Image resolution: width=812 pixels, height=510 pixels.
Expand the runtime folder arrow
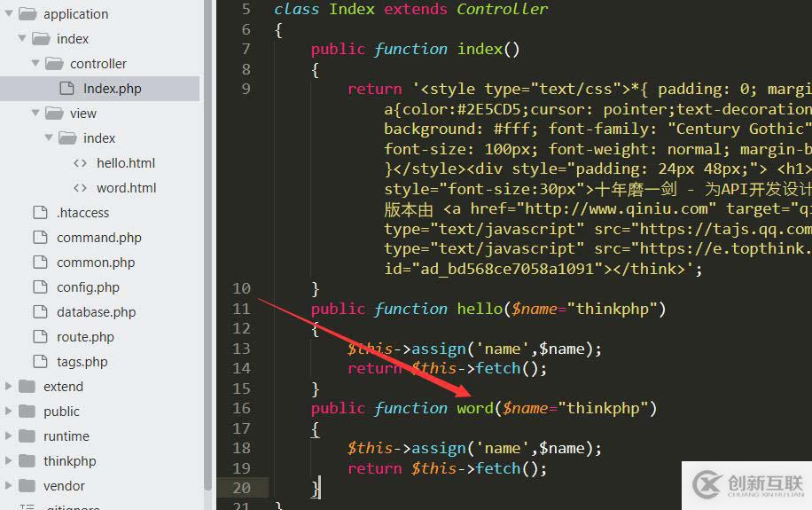8,435
